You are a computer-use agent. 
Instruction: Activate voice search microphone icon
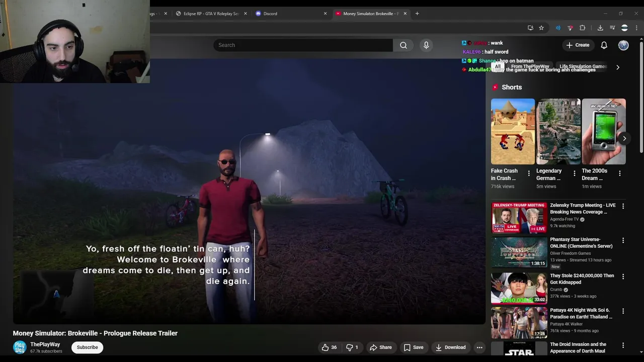pos(426,45)
